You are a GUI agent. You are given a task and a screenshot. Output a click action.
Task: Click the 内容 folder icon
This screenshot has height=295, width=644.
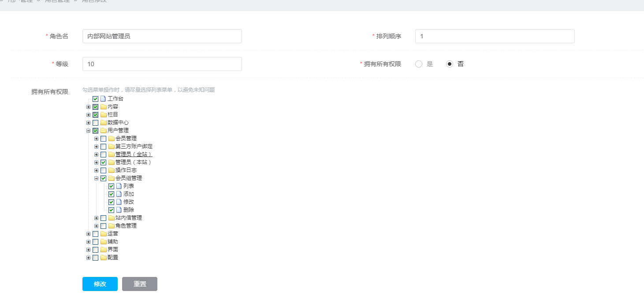[104, 107]
